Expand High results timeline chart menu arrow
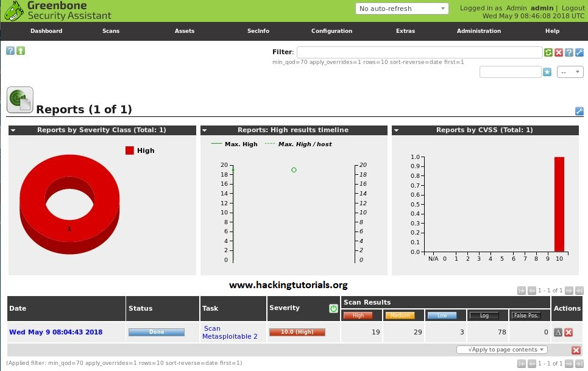This screenshot has width=588, height=371. 205,130
